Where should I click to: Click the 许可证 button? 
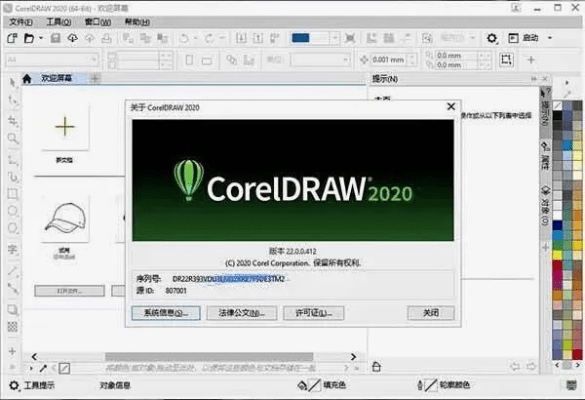pos(314,313)
